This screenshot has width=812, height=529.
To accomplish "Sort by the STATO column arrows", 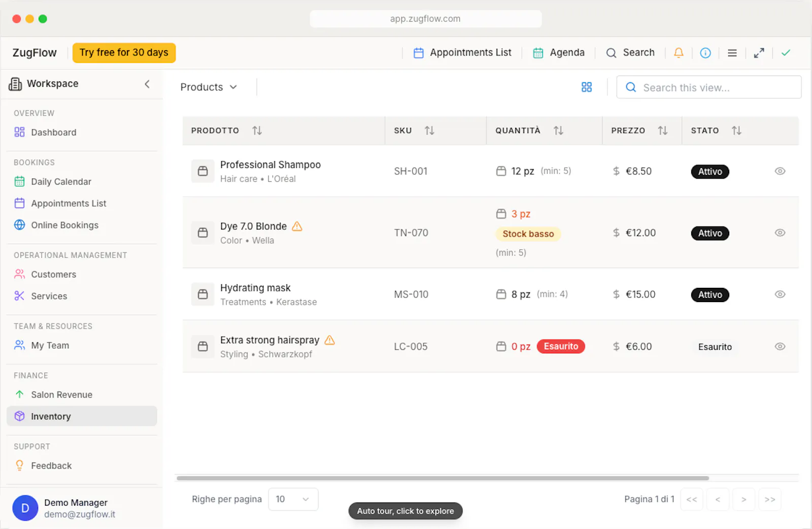I will tap(736, 130).
